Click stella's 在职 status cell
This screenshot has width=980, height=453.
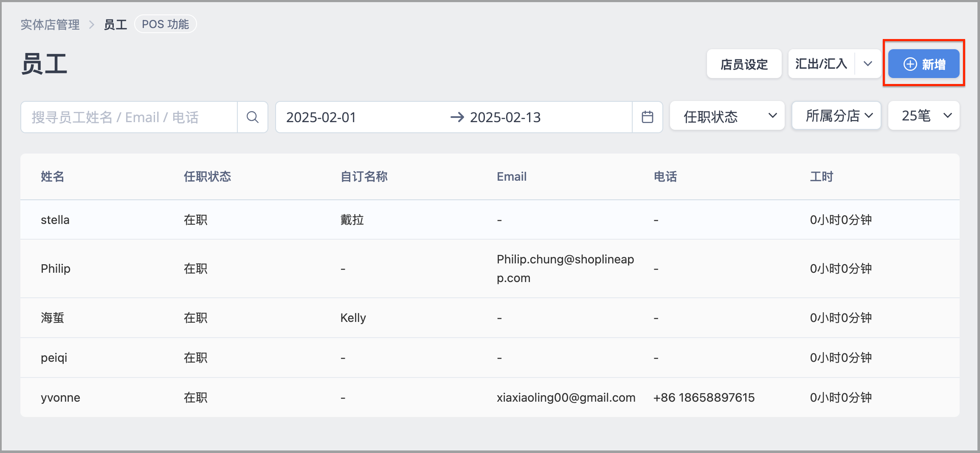tap(195, 220)
